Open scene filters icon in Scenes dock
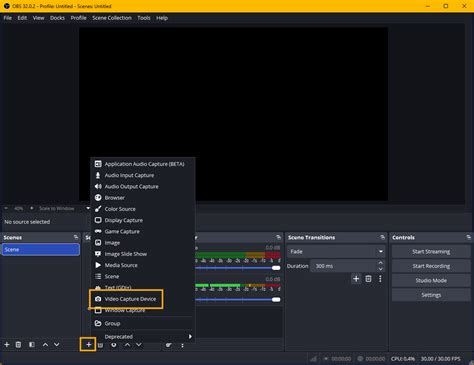 (32, 344)
